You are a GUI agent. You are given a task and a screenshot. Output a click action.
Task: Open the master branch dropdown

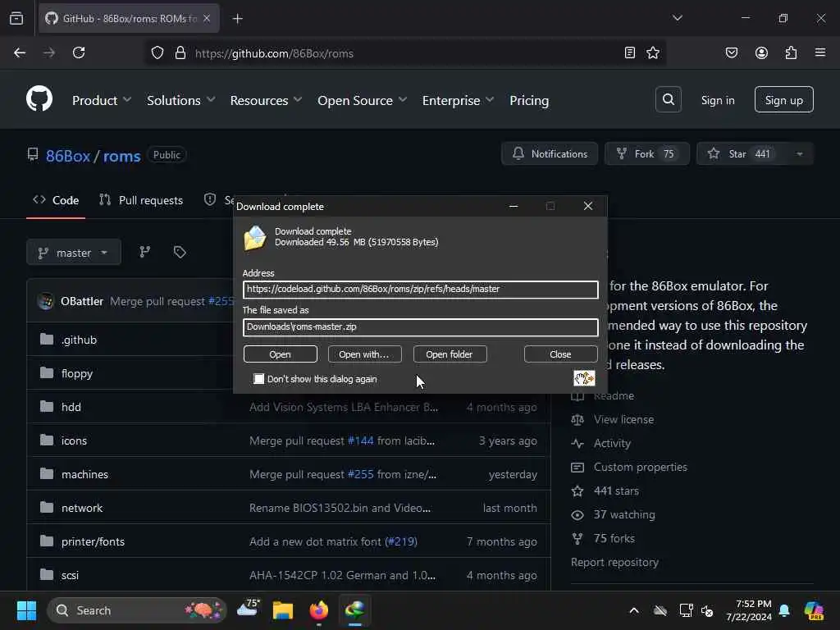73,252
